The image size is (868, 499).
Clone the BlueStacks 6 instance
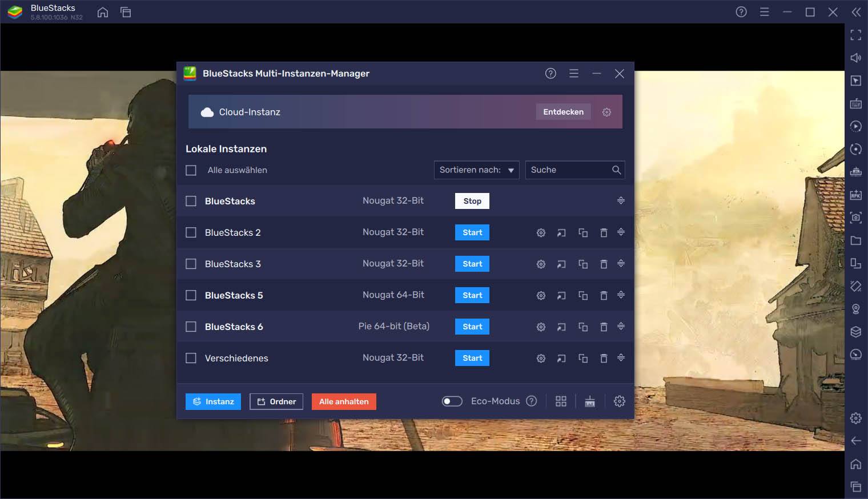583,327
